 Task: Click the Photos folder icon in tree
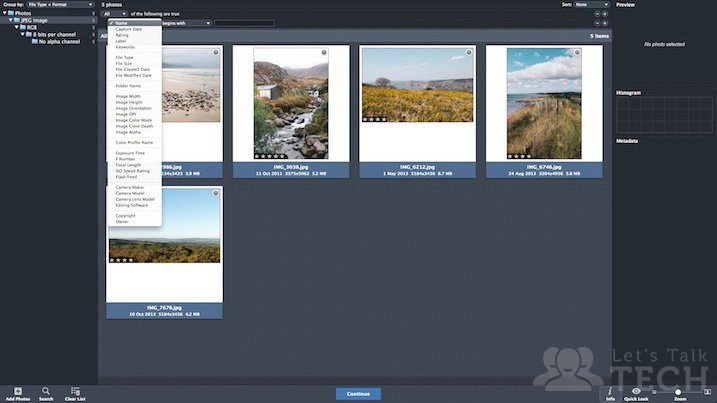point(11,13)
